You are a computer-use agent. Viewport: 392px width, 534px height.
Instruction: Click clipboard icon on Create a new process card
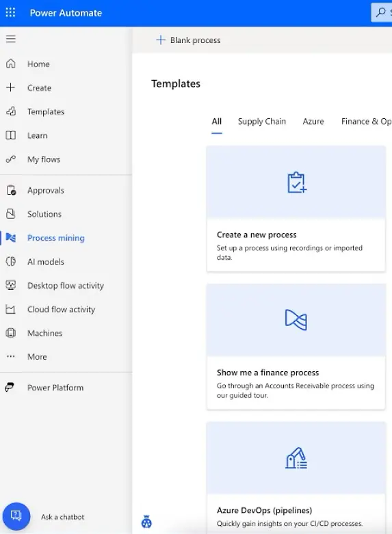tap(296, 183)
